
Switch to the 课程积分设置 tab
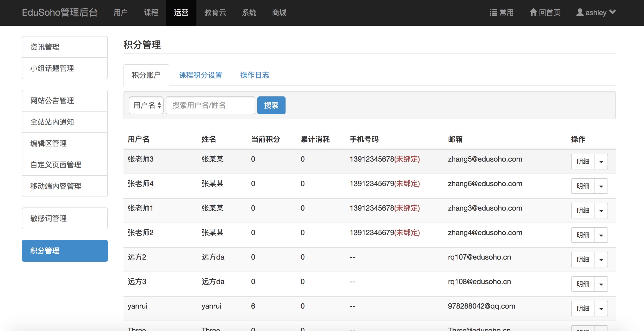201,75
